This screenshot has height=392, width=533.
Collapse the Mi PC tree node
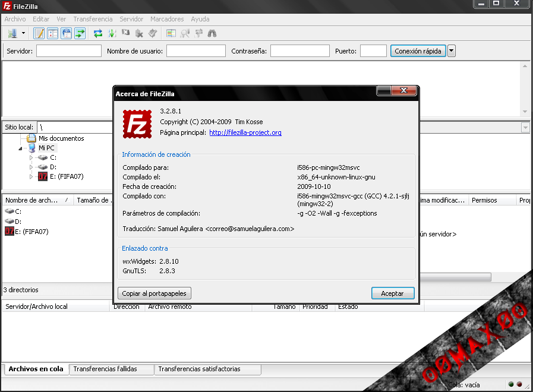[x=20, y=148]
